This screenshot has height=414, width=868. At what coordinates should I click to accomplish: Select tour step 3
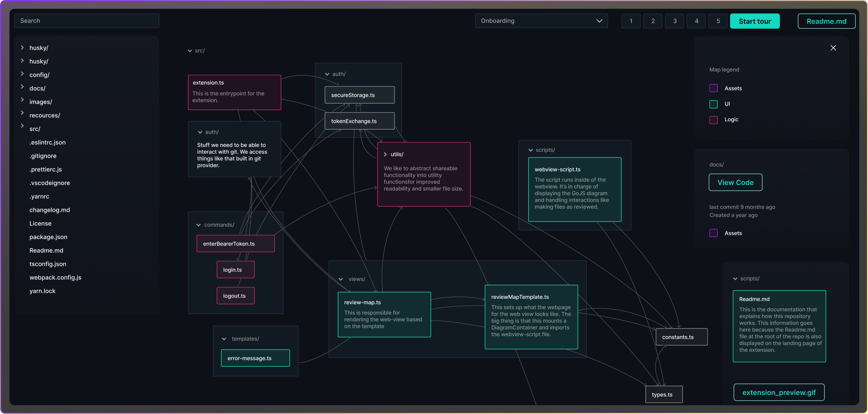pos(674,21)
